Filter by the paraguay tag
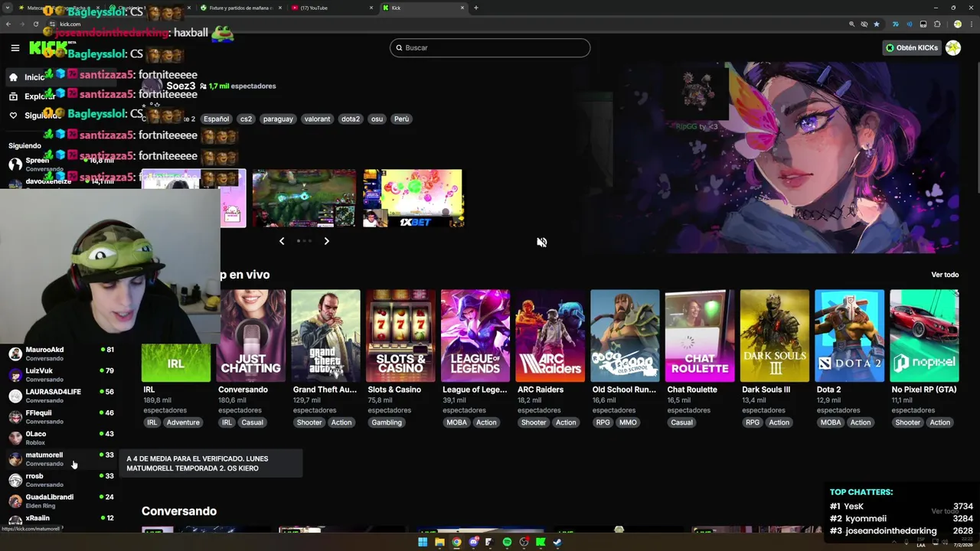980x551 pixels. click(278, 119)
